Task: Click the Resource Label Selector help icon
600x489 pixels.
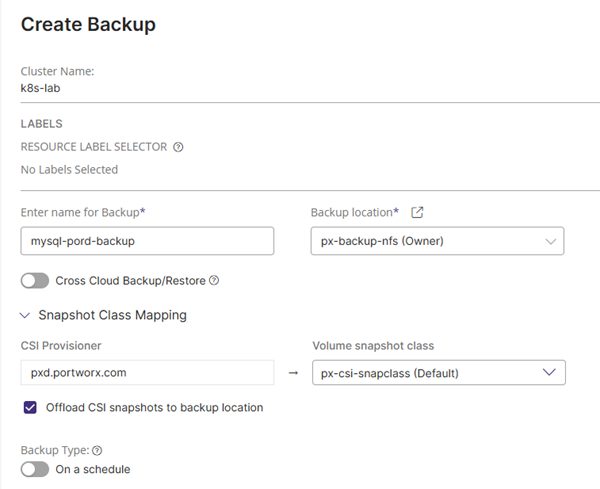Action: pyautogui.click(x=178, y=147)
